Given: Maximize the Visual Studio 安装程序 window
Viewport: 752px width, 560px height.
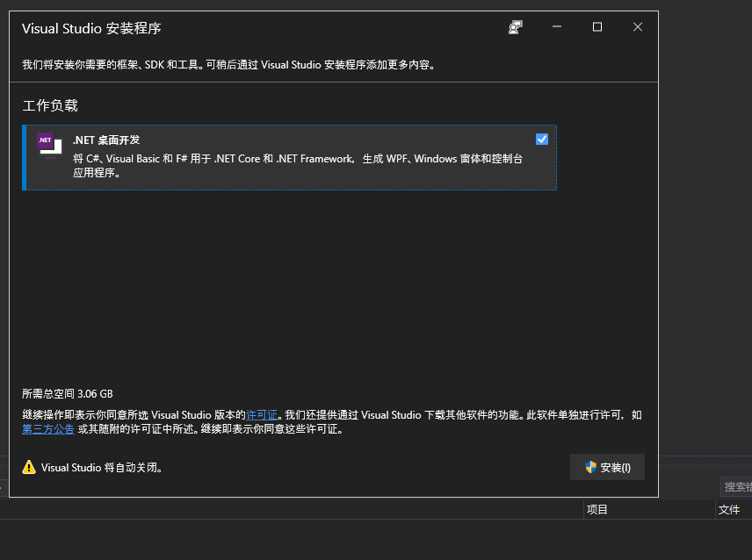Looking at the screenshot, I should (x=597, y=27).
